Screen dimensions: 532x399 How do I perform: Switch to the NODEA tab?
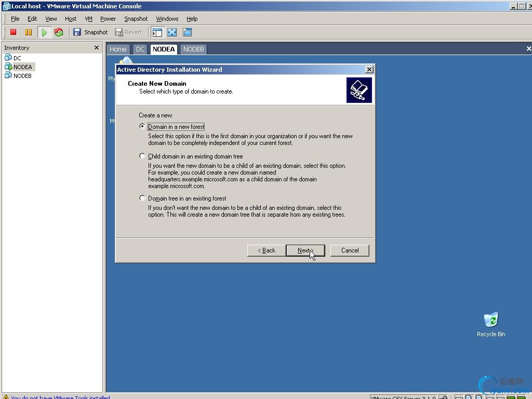[164, 49]
